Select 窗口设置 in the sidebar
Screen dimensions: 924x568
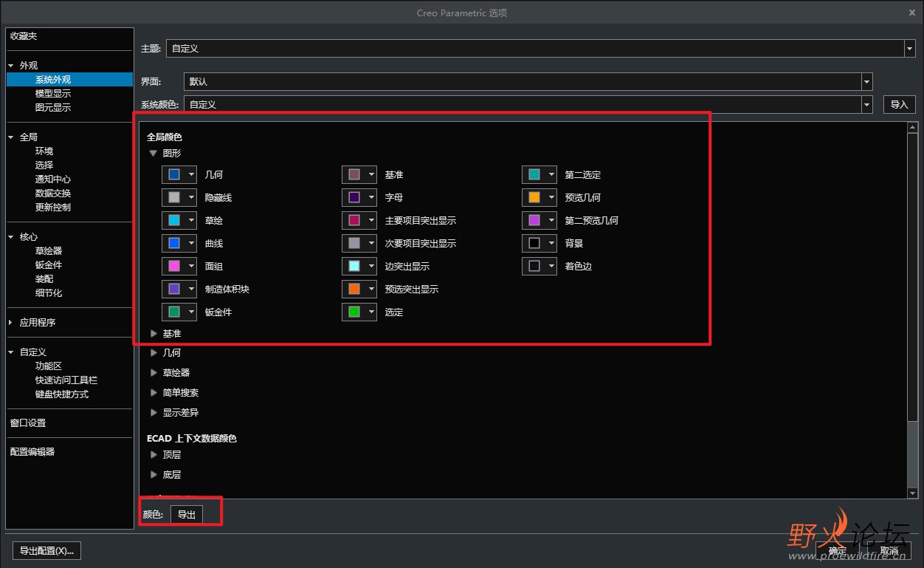[x=28, y=423]
